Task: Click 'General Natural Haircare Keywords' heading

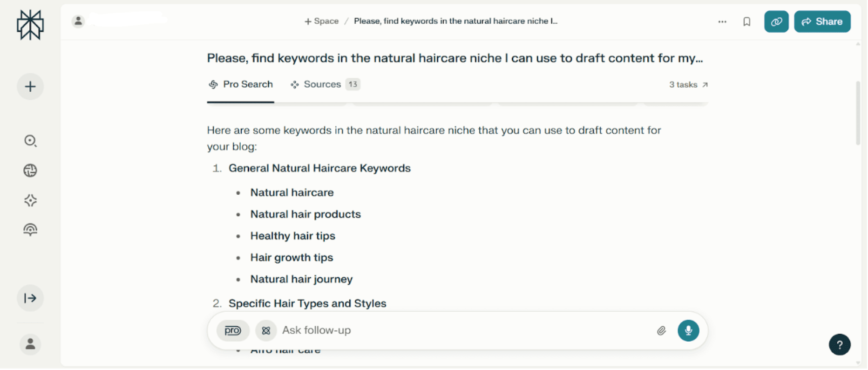Action: coord(319,168)
